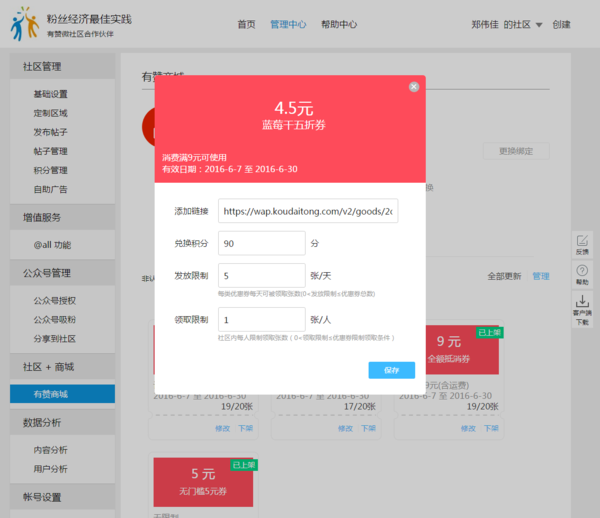600x518 pixels.
Task: Click 下架 on the 9元 coupon card
Action: pyautogui.click(x=491, y=428)
